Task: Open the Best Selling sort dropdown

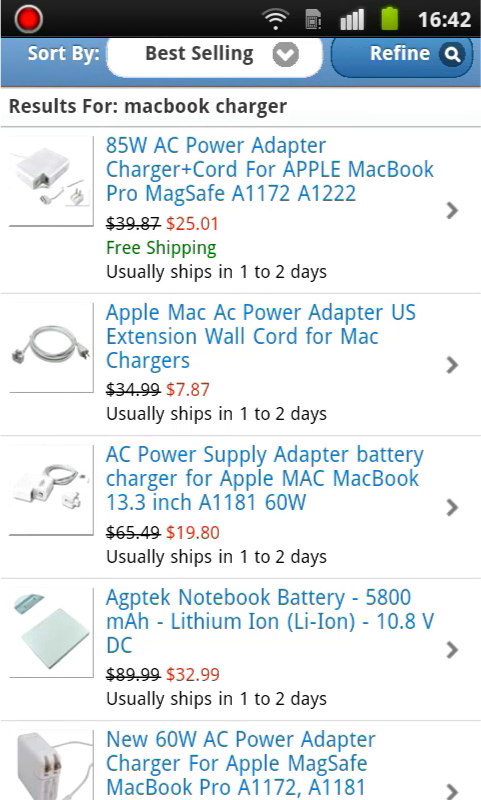Action: (215, 55)
